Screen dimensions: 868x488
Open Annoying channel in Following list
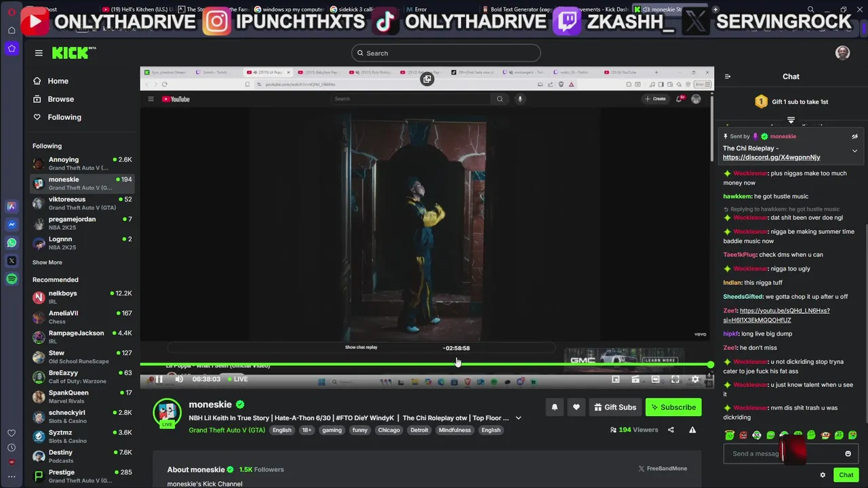(x=81, y=163)
